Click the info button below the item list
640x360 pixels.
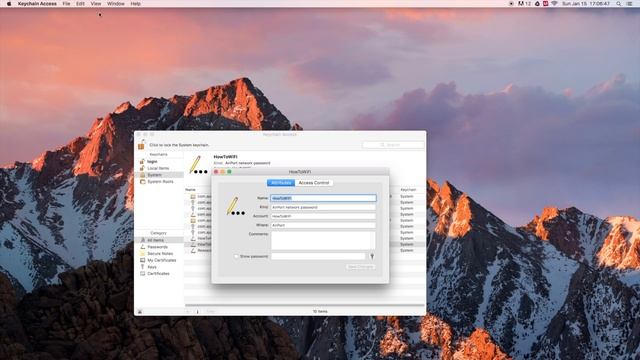[198, 311]
